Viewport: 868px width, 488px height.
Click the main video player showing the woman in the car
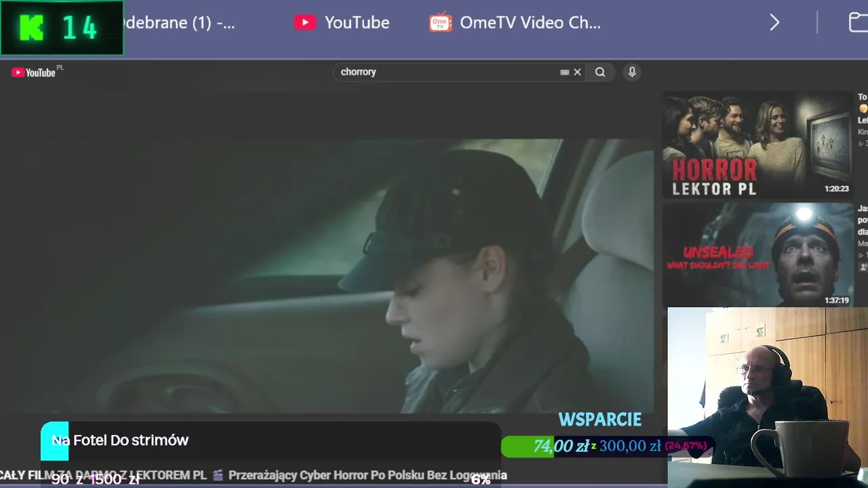point(327,276)
